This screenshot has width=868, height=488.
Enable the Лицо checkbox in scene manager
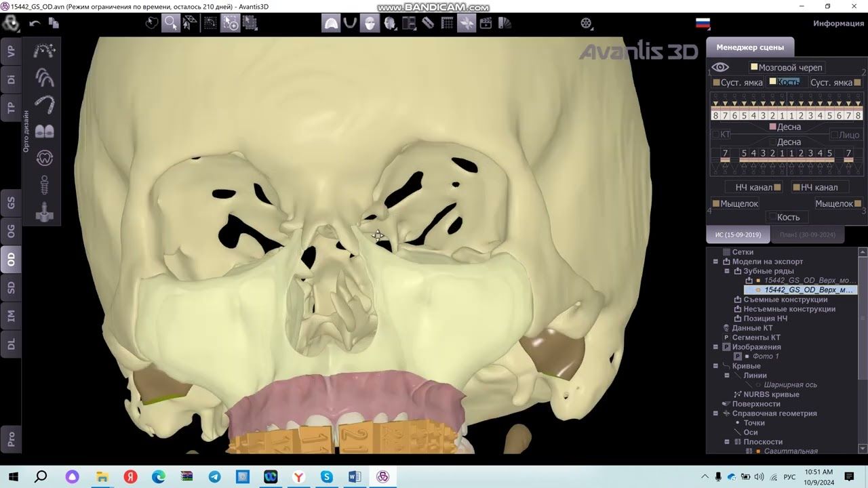(x=835, y=135)
